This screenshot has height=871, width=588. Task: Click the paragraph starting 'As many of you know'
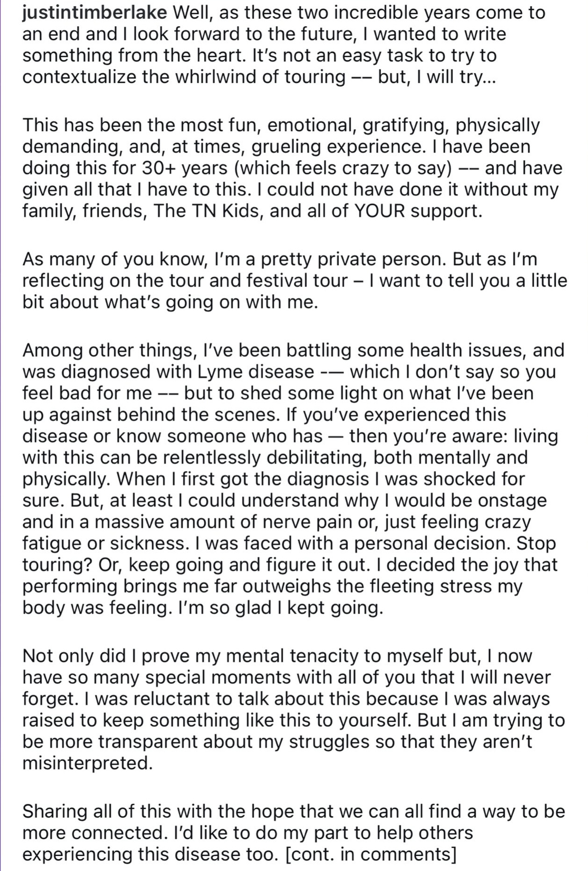point(294,280)
